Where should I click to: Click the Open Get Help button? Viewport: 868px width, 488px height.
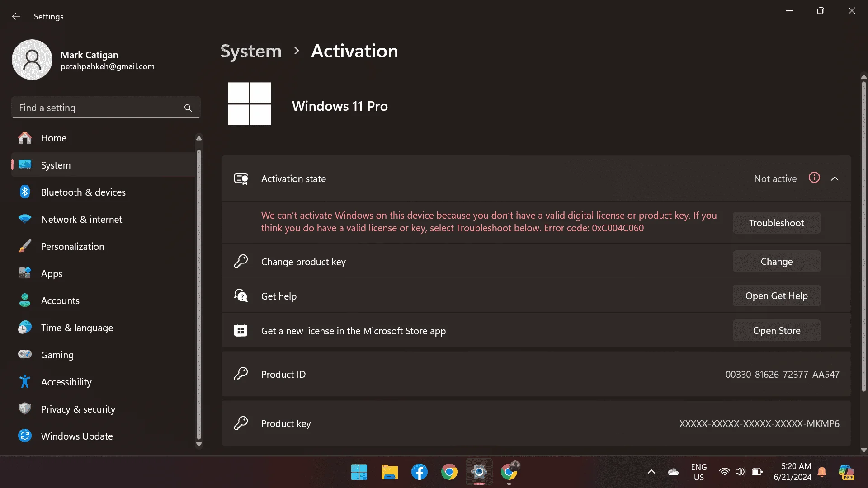pos(777,296)
